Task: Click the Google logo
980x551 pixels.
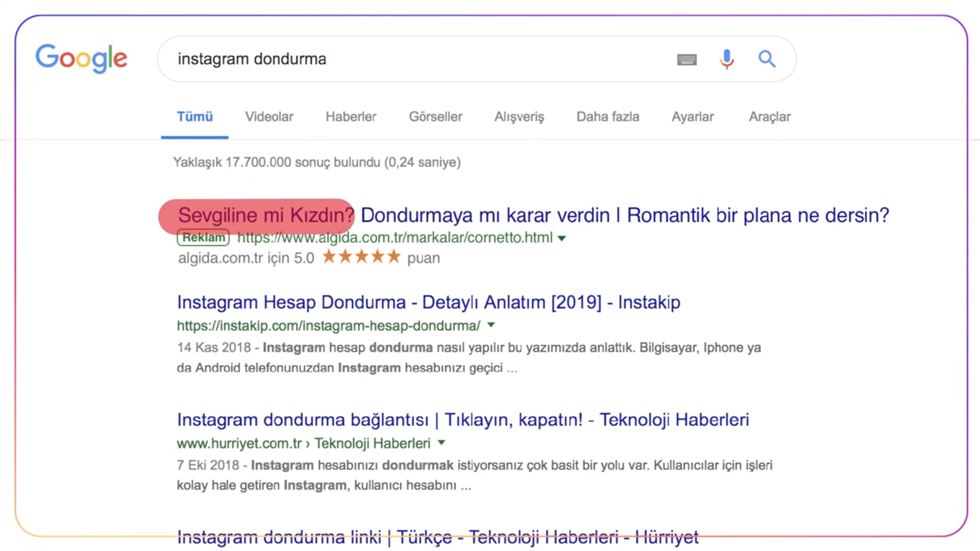Action: [x=81, y=58]
